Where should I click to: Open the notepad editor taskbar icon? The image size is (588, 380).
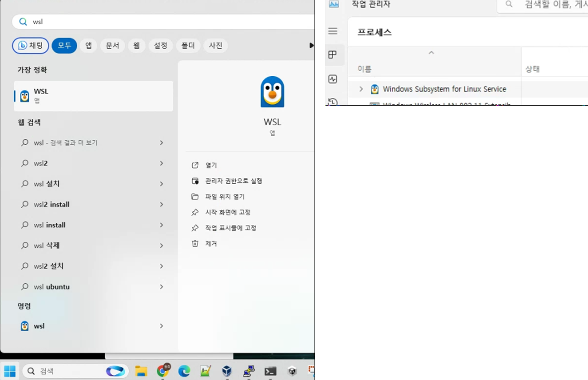(205, 371)
